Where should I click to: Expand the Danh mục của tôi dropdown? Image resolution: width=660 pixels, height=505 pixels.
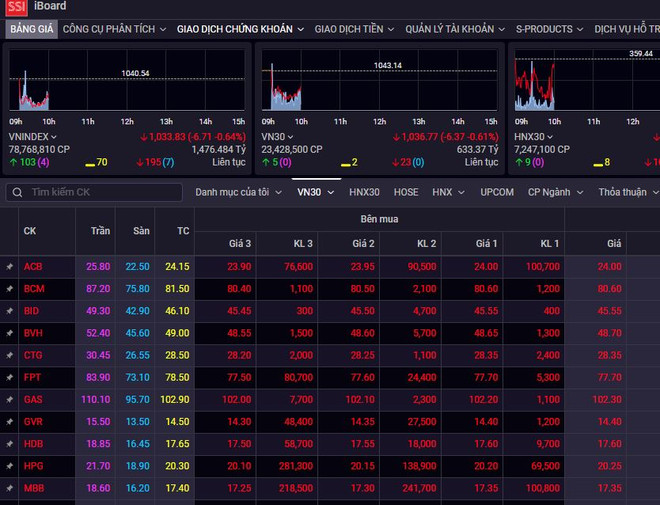click(238, 192)
